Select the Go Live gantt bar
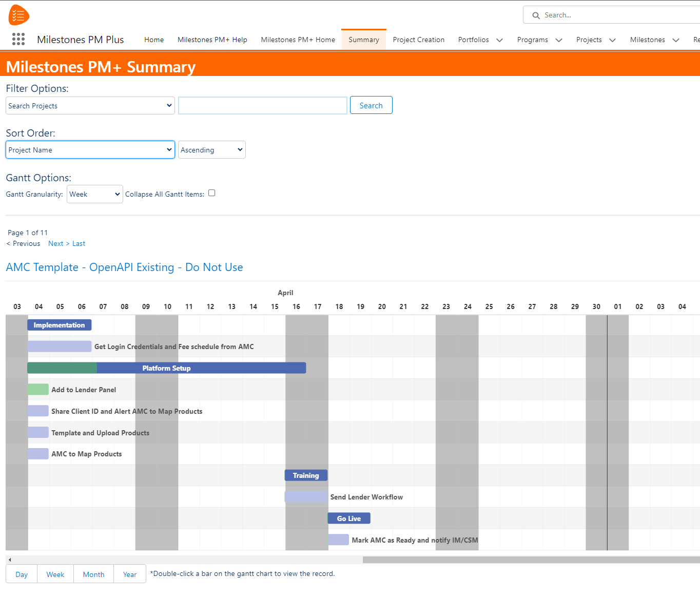 click(349, 518)
